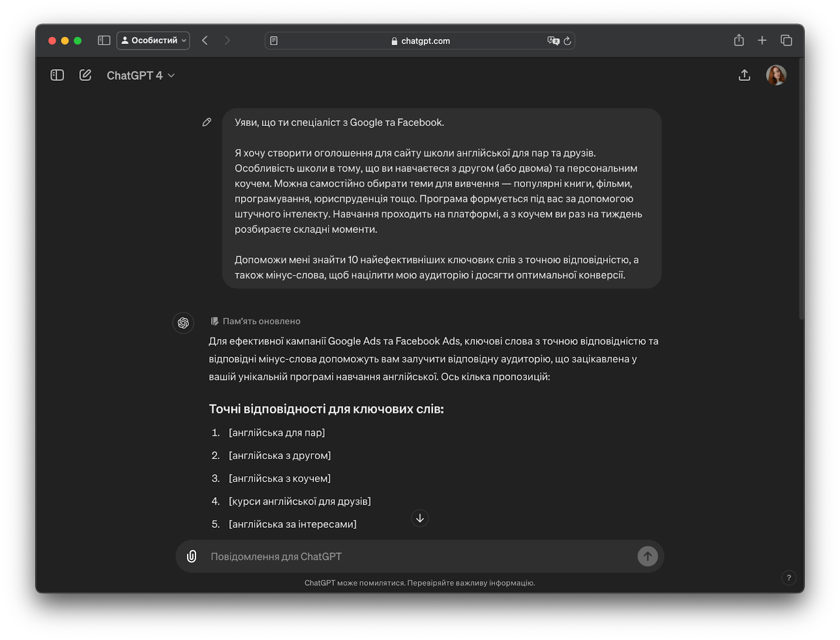Viewport: 840px width, 640px height.
Task: Click keyword [англійська з коучем]
Action: click(280, 478)
